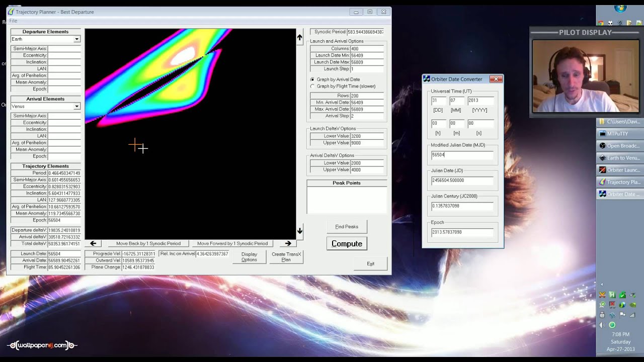
Task: Click the Compute button
Action: pyautogui.click(x=347, y=243)
